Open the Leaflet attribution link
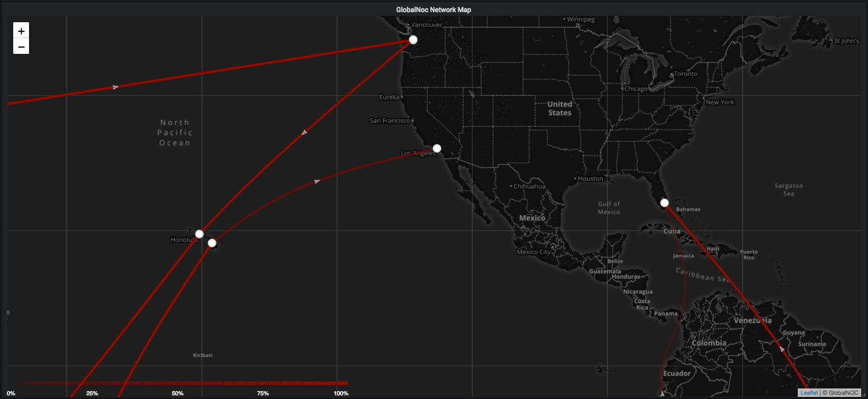 click(x=809, y=393)
